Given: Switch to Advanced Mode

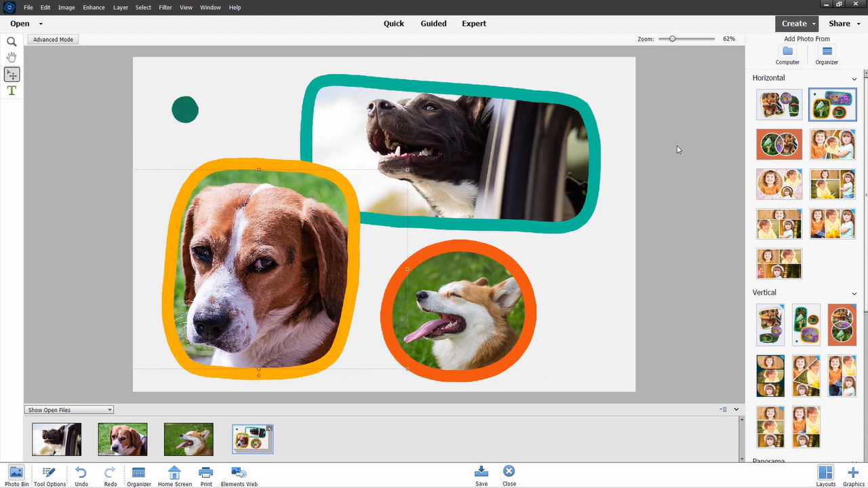Looking at the screenshot, I should coord(52,39).
